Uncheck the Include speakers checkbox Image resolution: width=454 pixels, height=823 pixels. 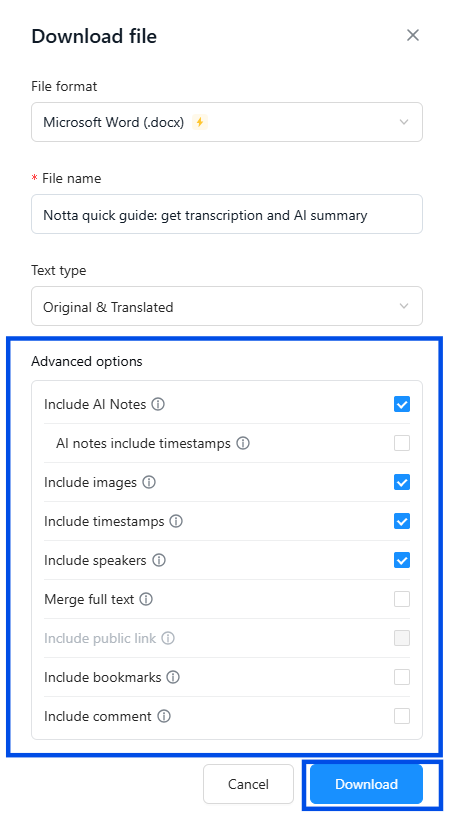pos(402,560)
